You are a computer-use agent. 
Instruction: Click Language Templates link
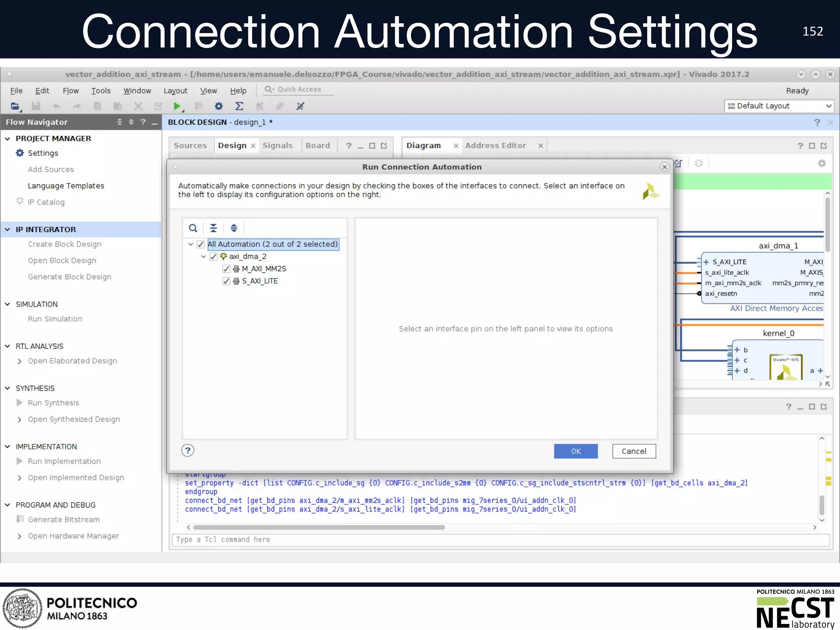click(x=66, y=186)
